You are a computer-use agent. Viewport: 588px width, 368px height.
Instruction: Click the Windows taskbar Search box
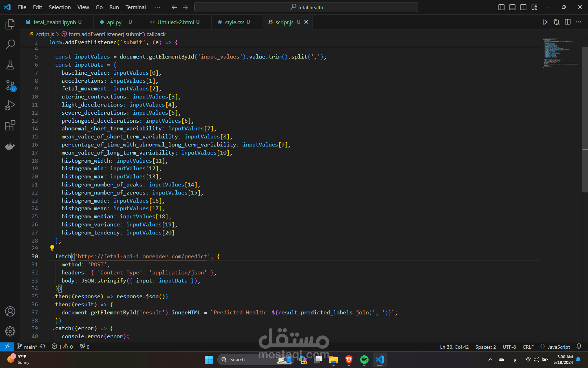coord(255,360)
